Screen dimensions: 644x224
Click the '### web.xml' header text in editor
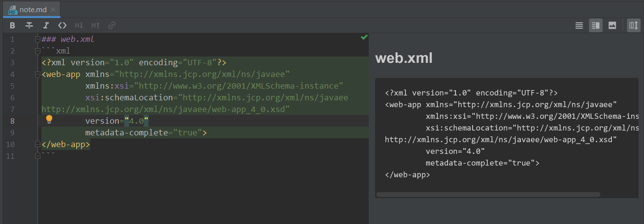pyautogui.click(x=68, y=39)
